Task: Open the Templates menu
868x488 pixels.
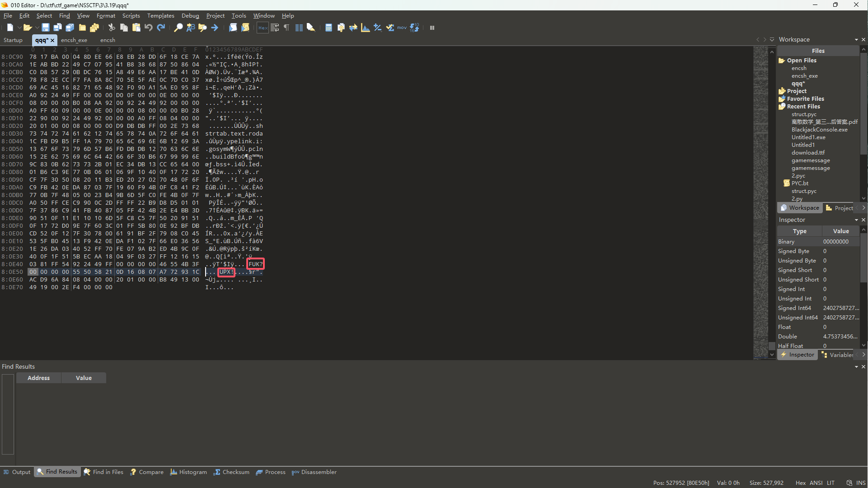Action: [x=160, y=16]
